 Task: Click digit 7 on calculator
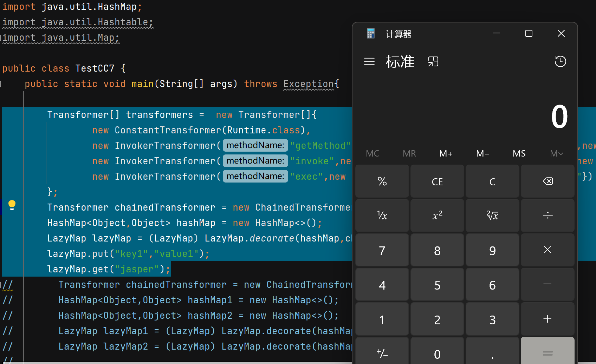tap(382, 250)
